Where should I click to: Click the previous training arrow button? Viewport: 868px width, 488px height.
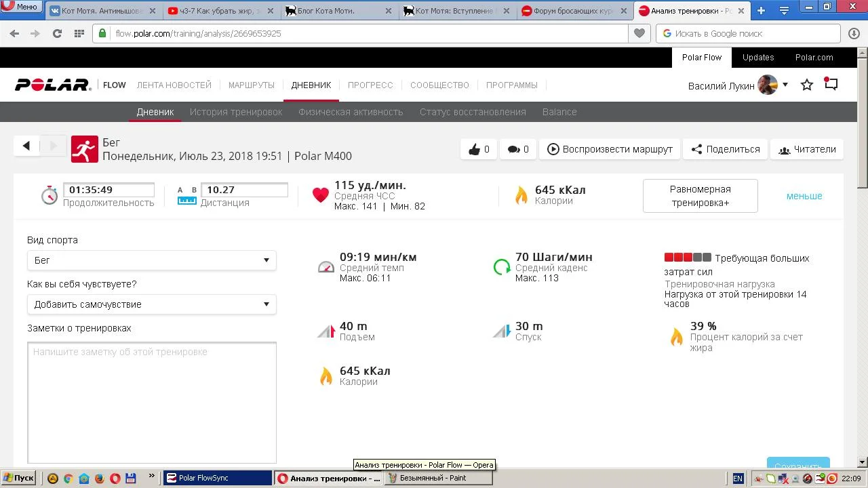coord(26,146)
